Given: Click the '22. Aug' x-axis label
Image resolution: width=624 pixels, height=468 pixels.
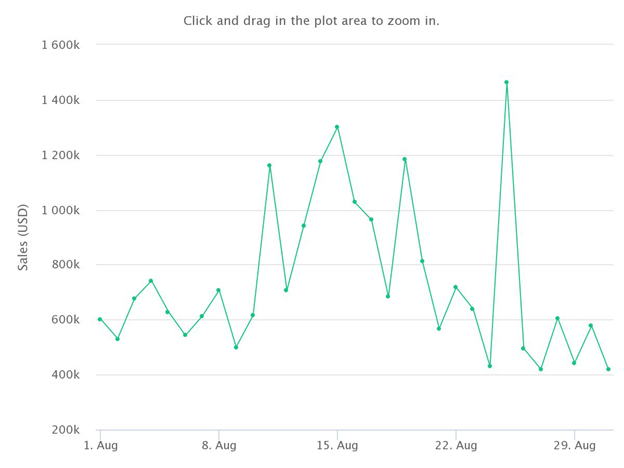Looking at the screenshot, I should click(456, 445).
